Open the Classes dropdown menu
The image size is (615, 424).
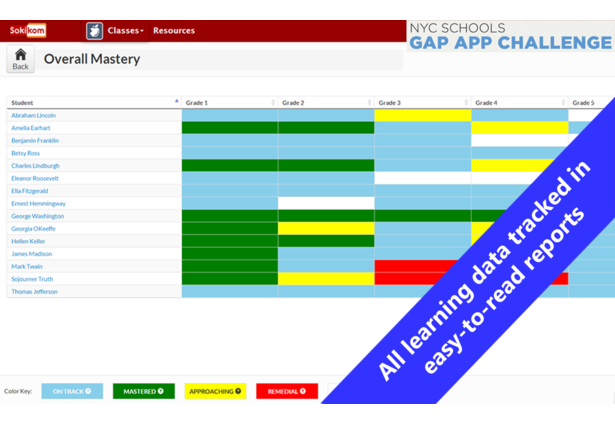[126, 31]
